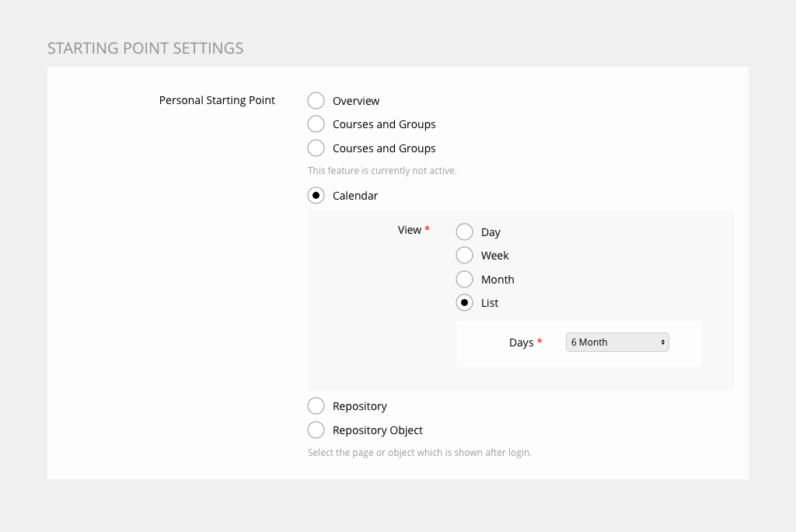
Task: Click the Repository Object label text
Action: (378, 430)
